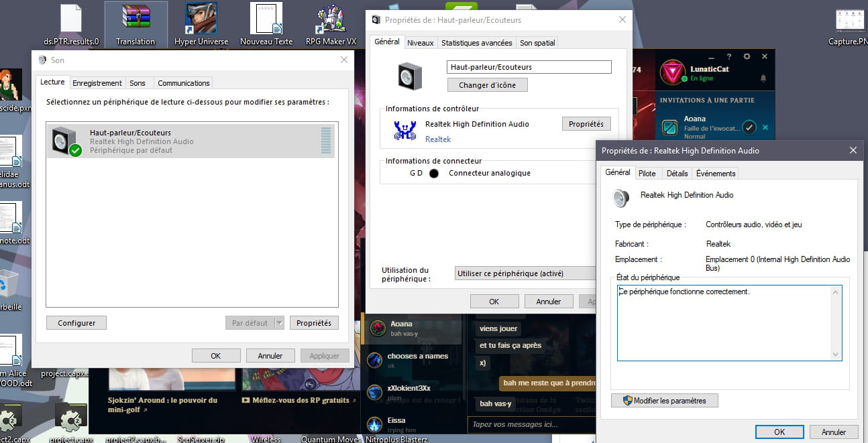Click the Modifier les paramètres button

[x=664, y=401]
